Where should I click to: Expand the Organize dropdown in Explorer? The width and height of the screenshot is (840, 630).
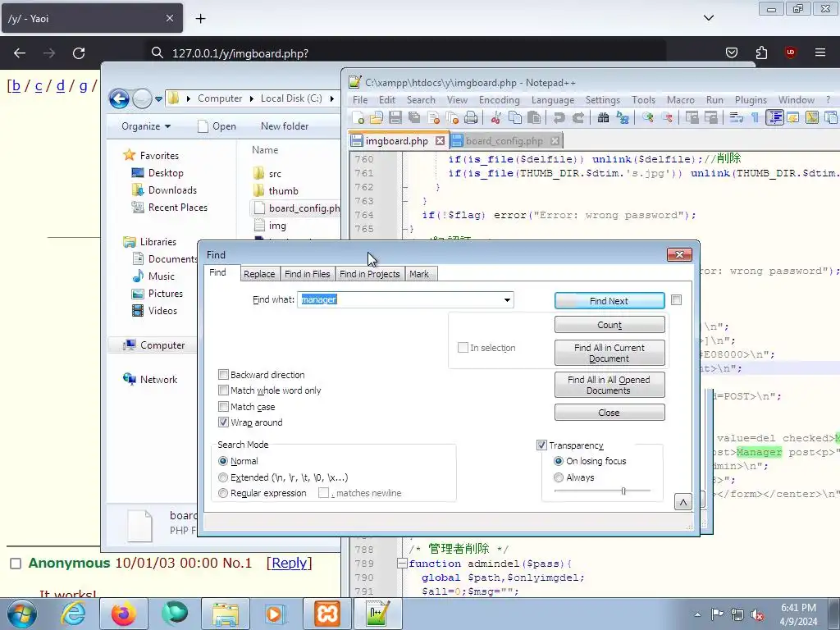pyautogui.click(x=146, y=126)
